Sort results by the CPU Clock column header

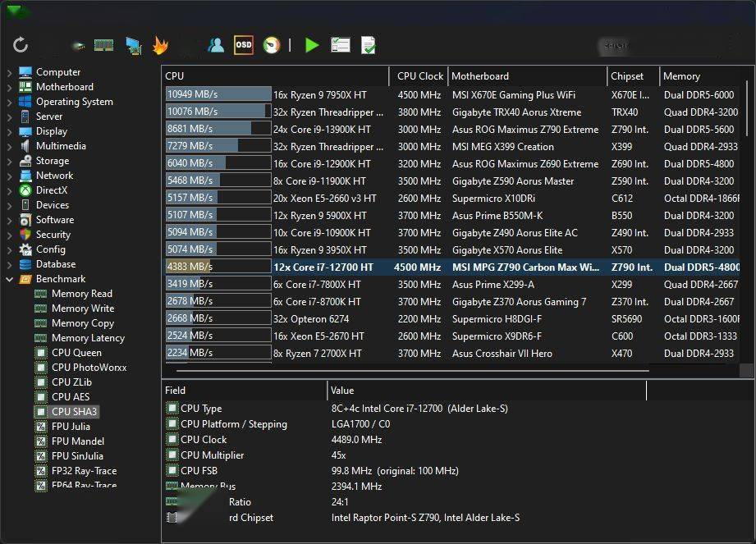pyautogui.click(x=419, y=76)
